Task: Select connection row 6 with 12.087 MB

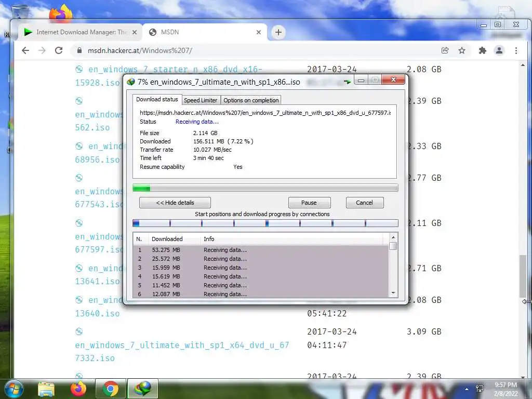Action: (261, 294)
